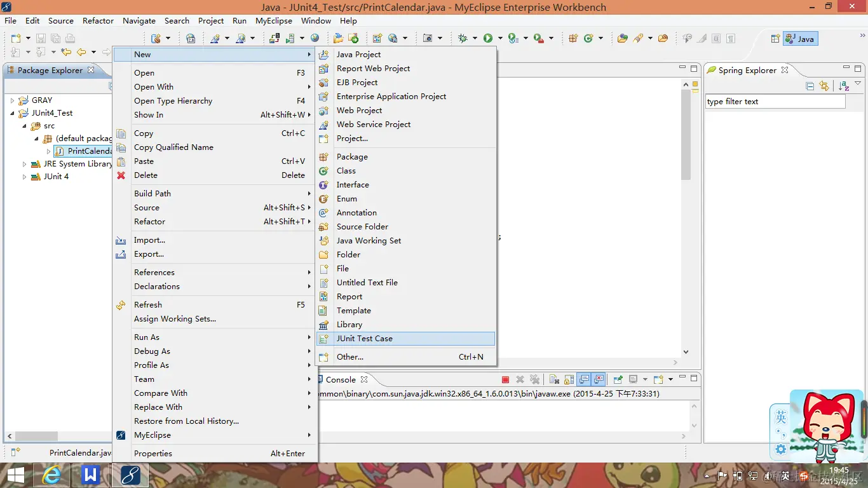Click the New Java Class toolbar icon
The height and width of the screenshot is (488, 868).
(588, 38)
